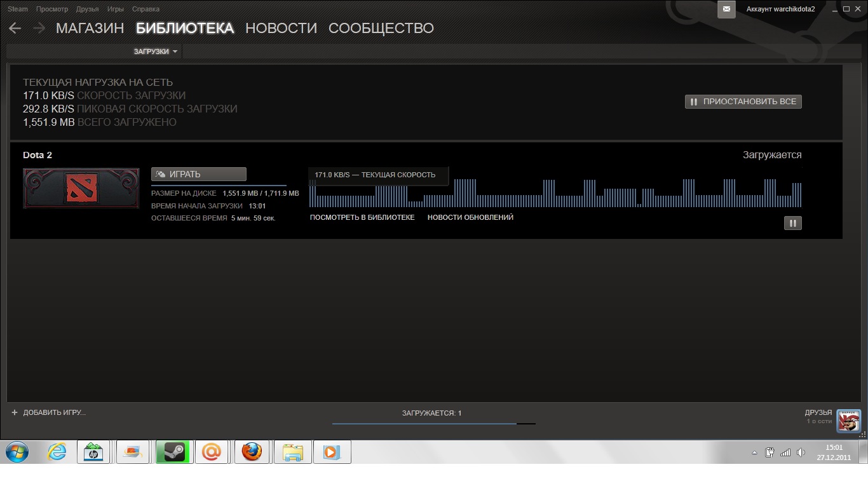This screenshot has width=868, height=488.
Task: Open the Steam menu
Action: point(18,10)
